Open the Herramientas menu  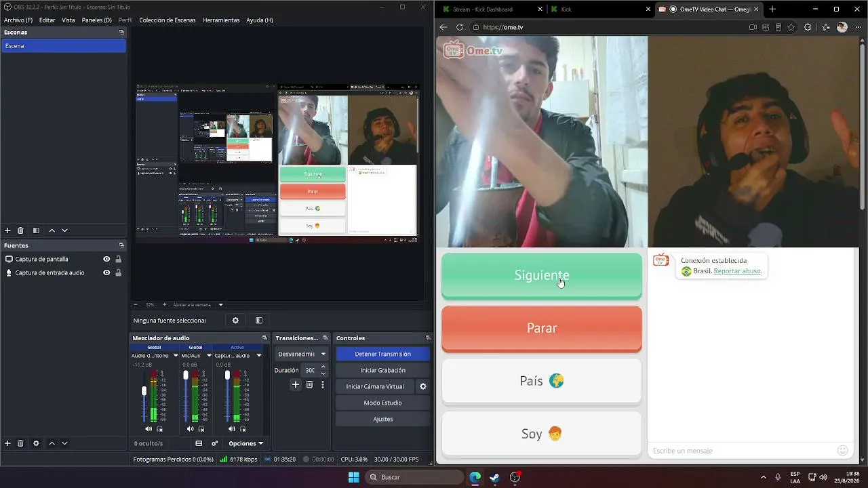click(x=221, y=20)
